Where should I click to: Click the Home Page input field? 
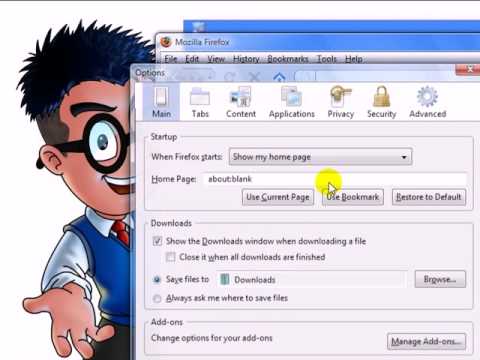[x=335, y=179]
